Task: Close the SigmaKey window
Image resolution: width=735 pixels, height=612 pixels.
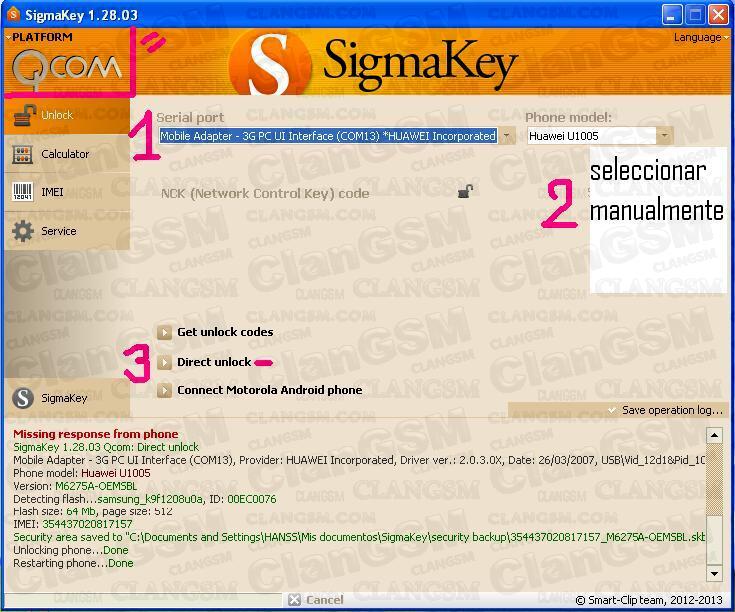Action: [x=719, y=15]
